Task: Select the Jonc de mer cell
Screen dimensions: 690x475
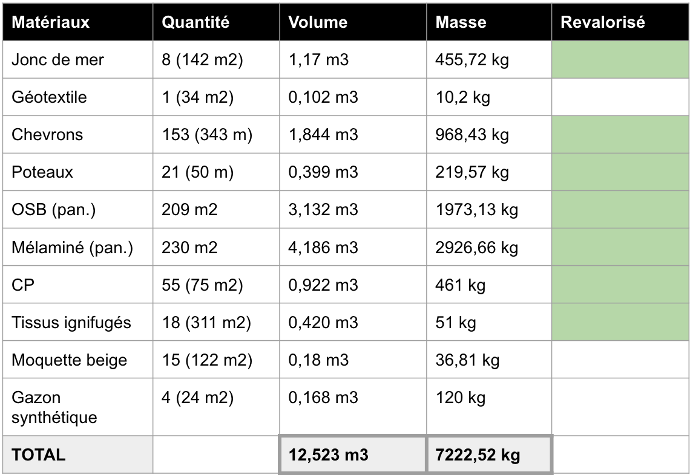Action: 58,60
